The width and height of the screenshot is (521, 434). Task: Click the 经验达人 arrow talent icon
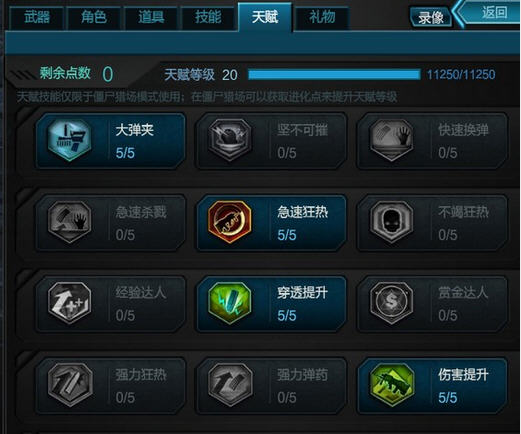[69, 303]
